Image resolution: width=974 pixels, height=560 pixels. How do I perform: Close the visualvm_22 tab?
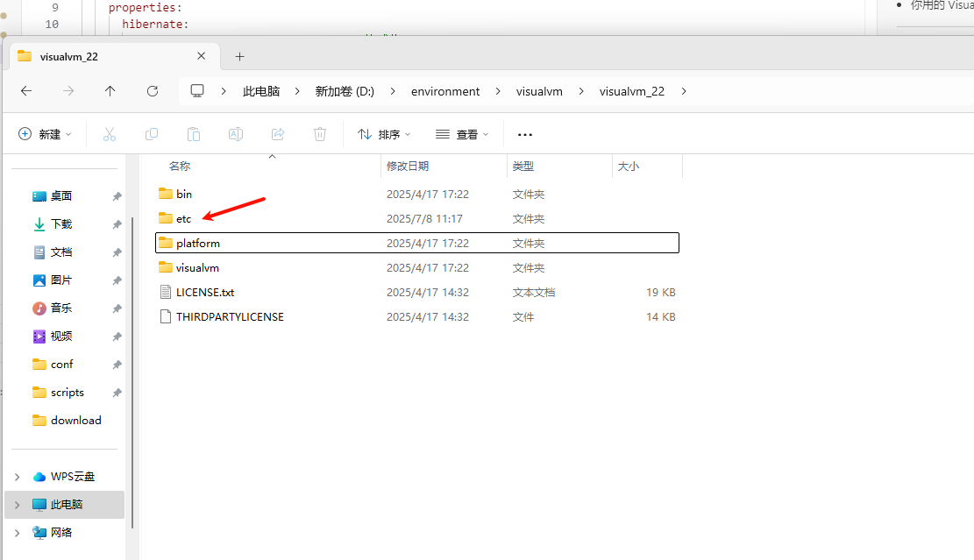(x=202, y=56)
